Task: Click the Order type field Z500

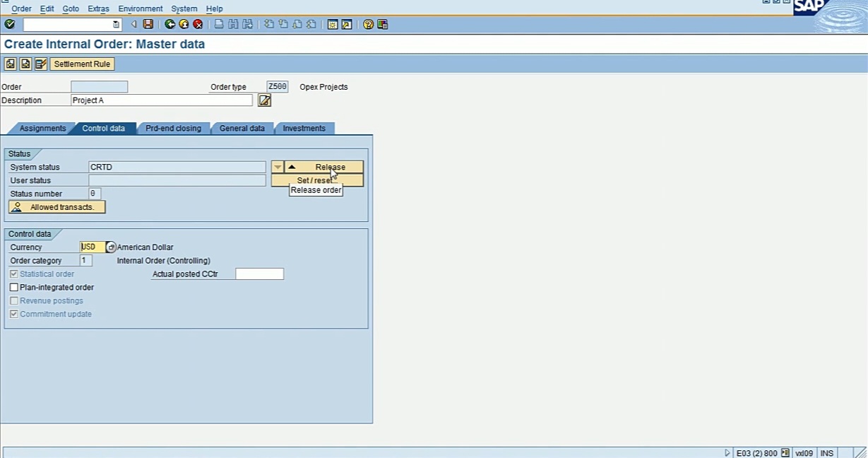Action: [x=278, y=87]
